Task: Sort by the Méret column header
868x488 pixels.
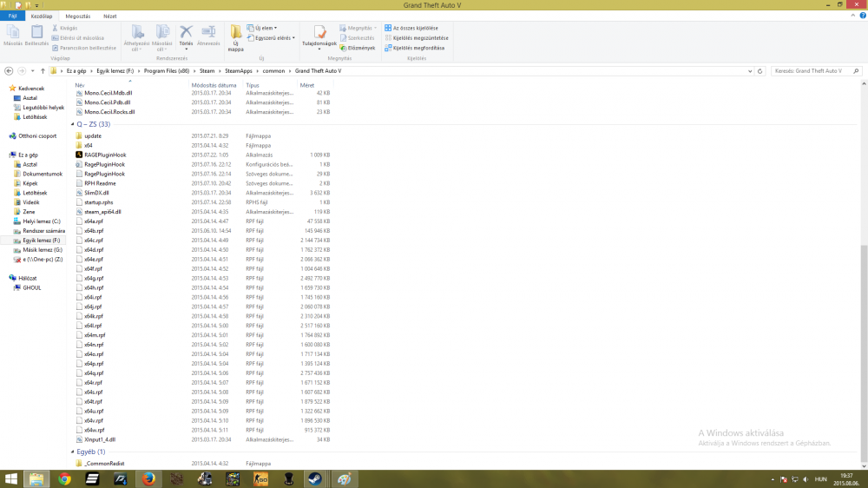Action: pos(307,85)
